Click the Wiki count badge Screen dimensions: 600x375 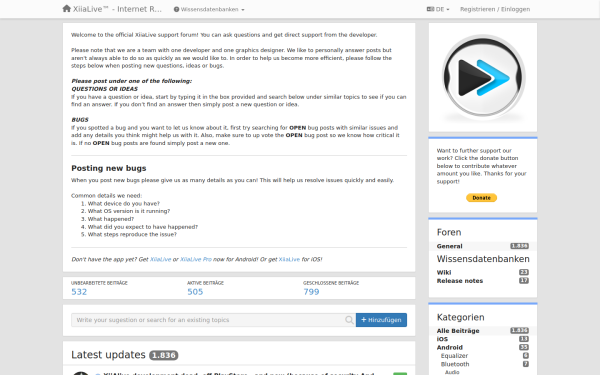point(523,272)
